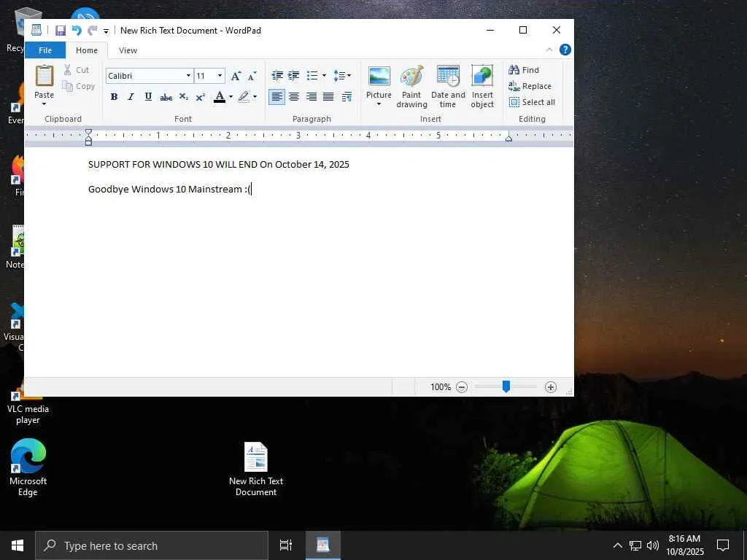Image resolution: width=747 pixels, height=560 pixels.
Task: Click the zoom in plus button
Action: click(551, 387)
